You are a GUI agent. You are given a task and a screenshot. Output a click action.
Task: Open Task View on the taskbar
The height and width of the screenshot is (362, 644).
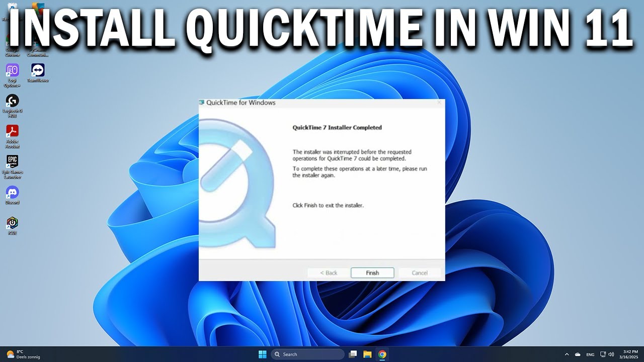pos(353,354)
